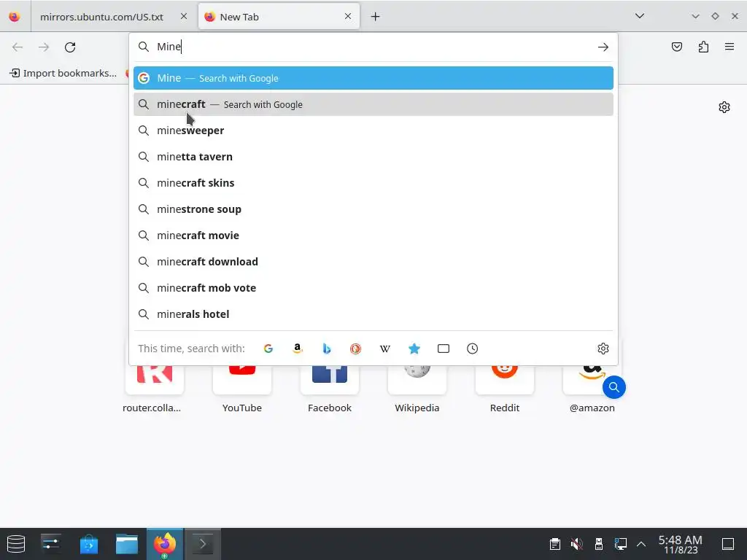
Task: Select the 'minecraft' search suggestion
Action: pos(373,104)
